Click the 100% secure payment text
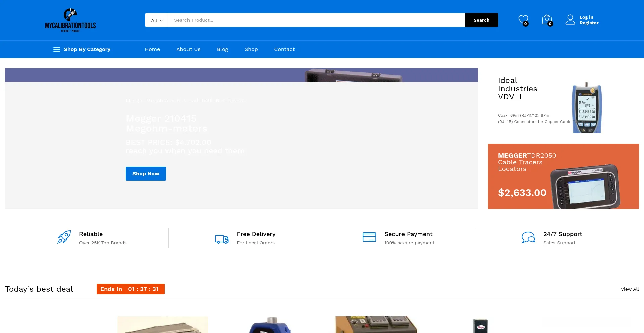 [410, 243]
